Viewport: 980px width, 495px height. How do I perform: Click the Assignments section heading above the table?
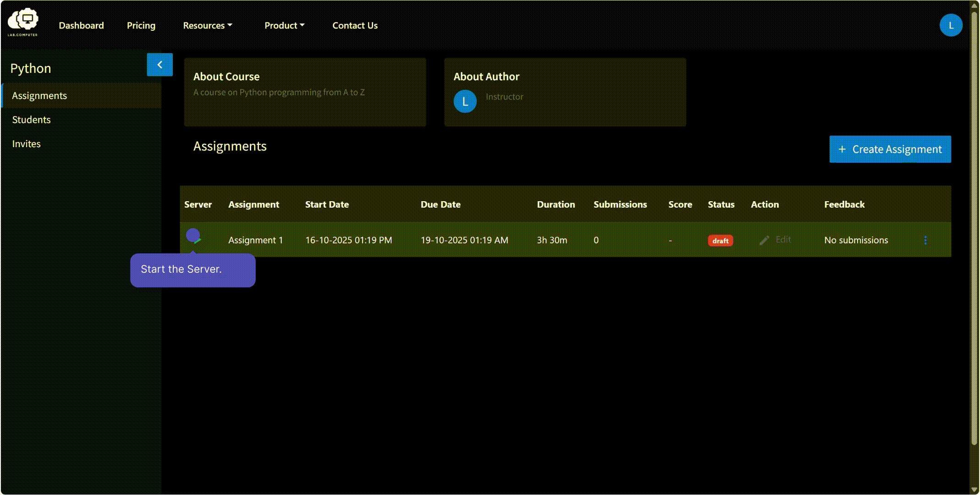[230, 146]
